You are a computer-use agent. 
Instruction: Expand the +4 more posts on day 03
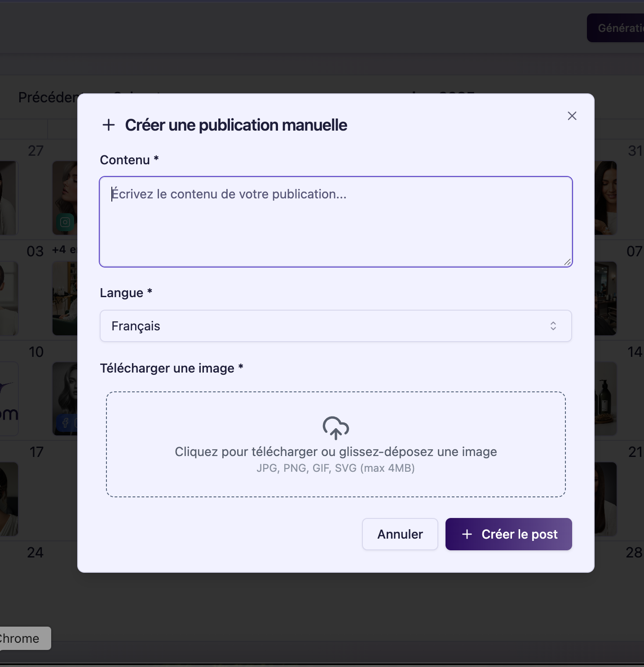[64, 250]
